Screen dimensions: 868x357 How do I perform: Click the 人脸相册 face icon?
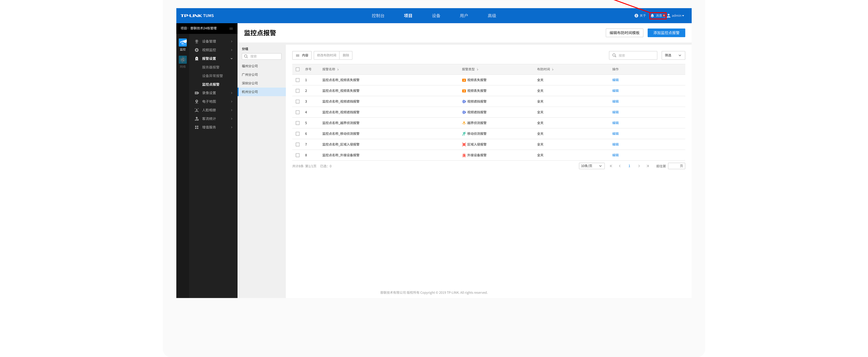click(197, 110)
